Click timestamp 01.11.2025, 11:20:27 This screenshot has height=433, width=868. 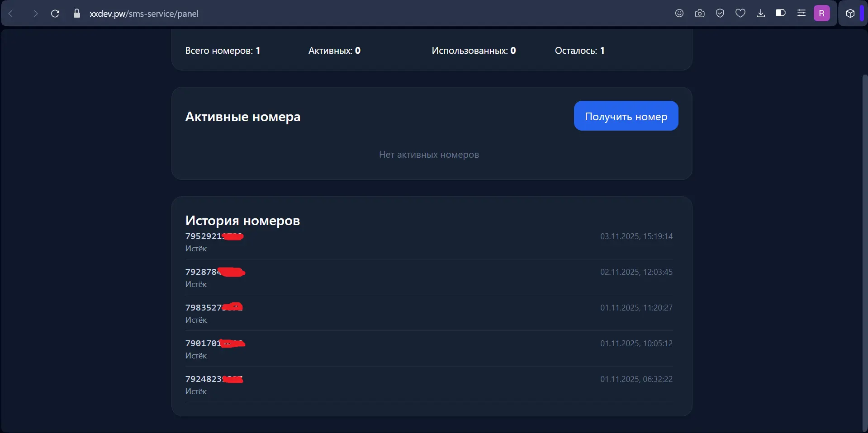pyautogui.click(x=636, y=308)
